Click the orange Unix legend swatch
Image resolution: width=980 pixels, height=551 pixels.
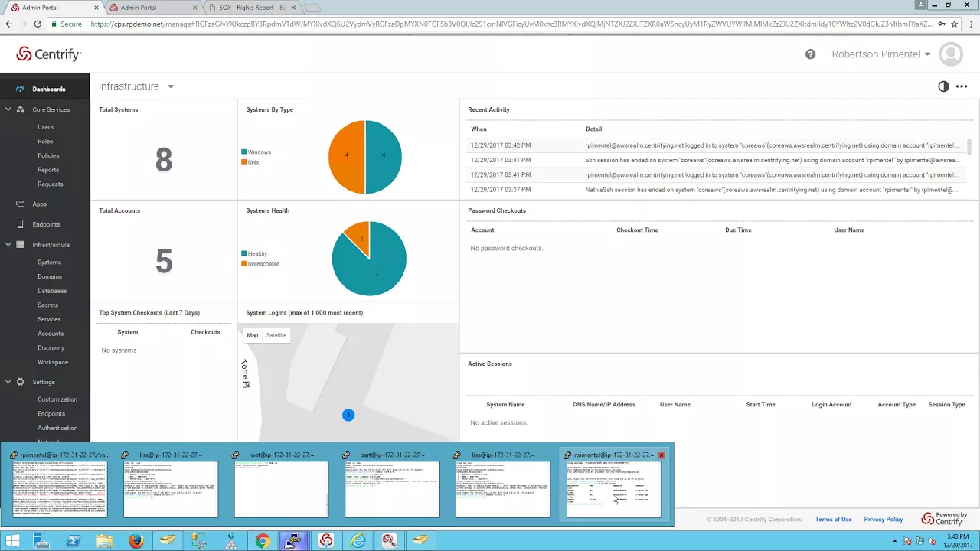pos(243,162)
